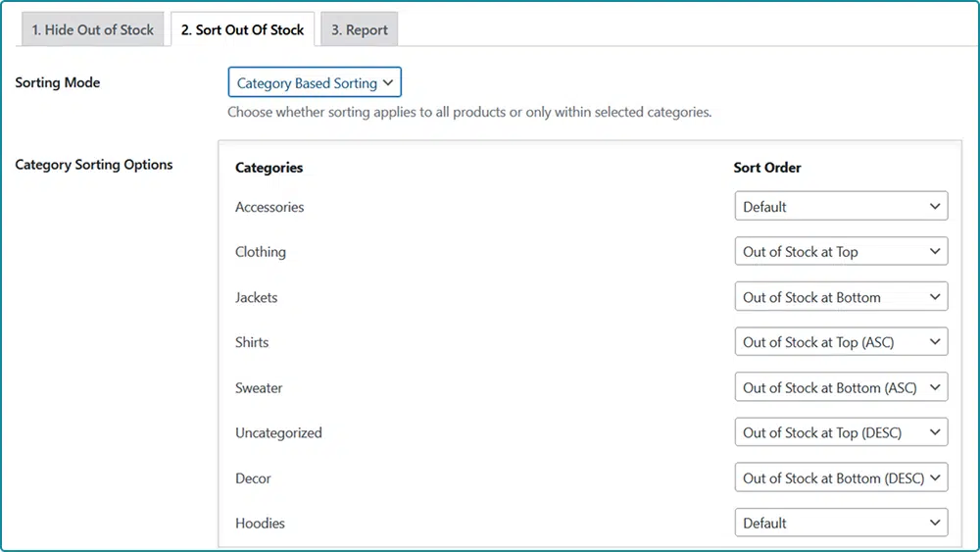980x552 pixels.
Task: Switch to the Hide Out of Stock tab
Action: pyautogui.click(x=93, y=29)
